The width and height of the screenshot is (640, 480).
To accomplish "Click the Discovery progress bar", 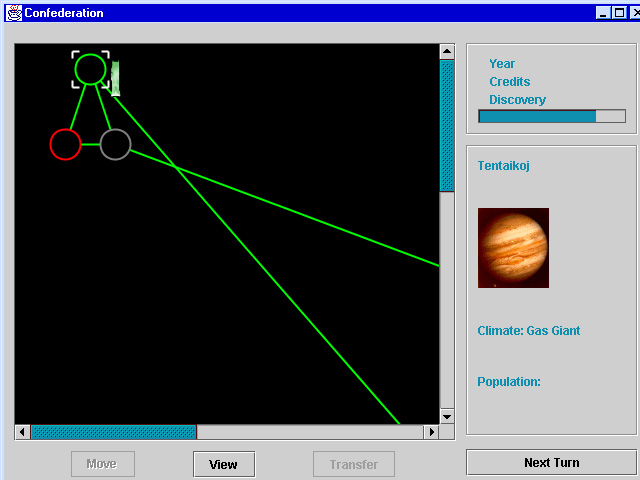I will (x=551, y=116).
